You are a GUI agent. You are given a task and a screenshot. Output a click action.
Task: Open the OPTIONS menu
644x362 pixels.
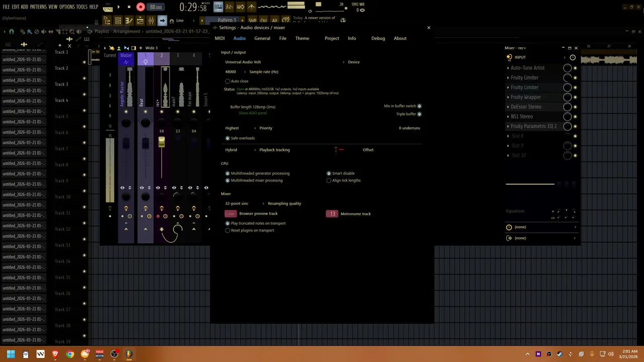coord(67,7)
